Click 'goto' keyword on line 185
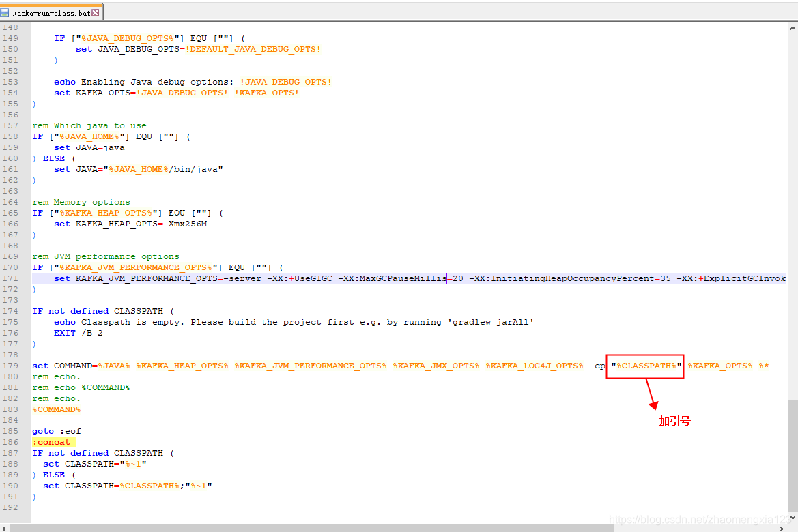This screenshot has width=798, height=532. tap(43, 431)
